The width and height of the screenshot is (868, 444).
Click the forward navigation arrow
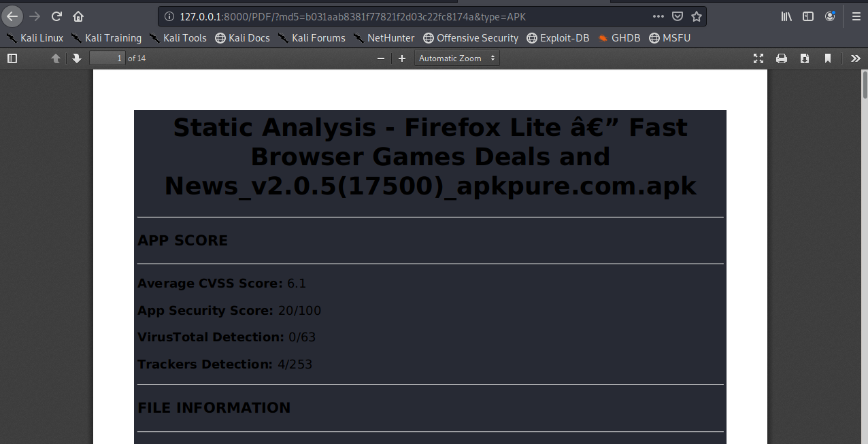pos(35,16)
